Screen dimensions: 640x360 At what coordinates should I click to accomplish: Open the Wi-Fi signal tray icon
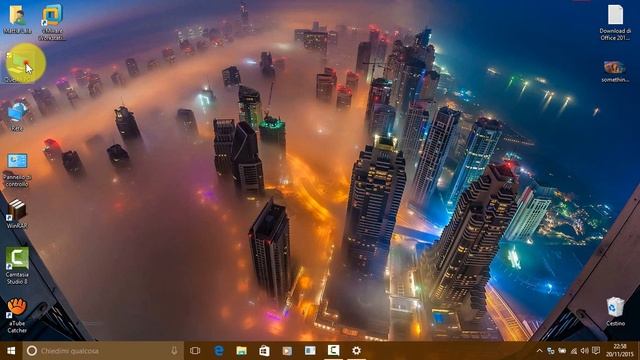[x=573, y=351]
